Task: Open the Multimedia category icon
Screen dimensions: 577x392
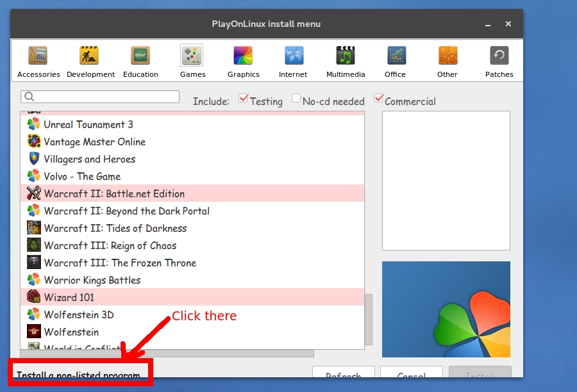Action: click(x=345, y=56)
